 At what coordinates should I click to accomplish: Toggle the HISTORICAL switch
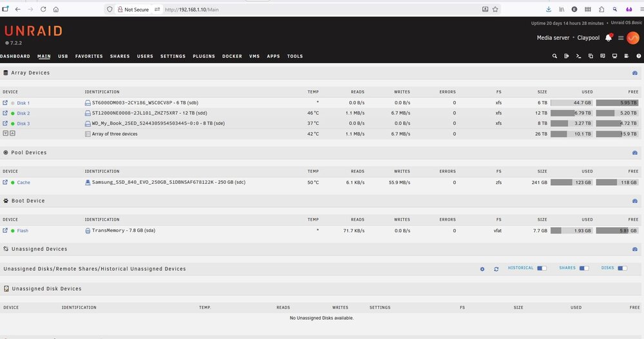(542, 268)
